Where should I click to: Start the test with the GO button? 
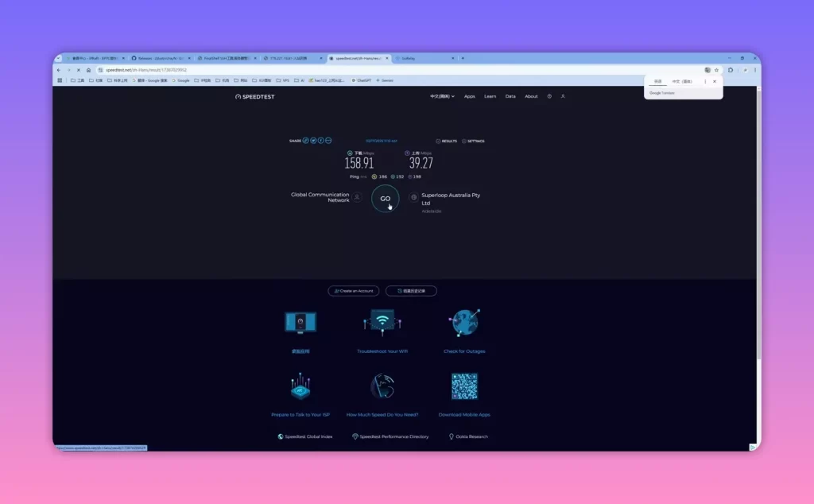[x=386, y=198]
